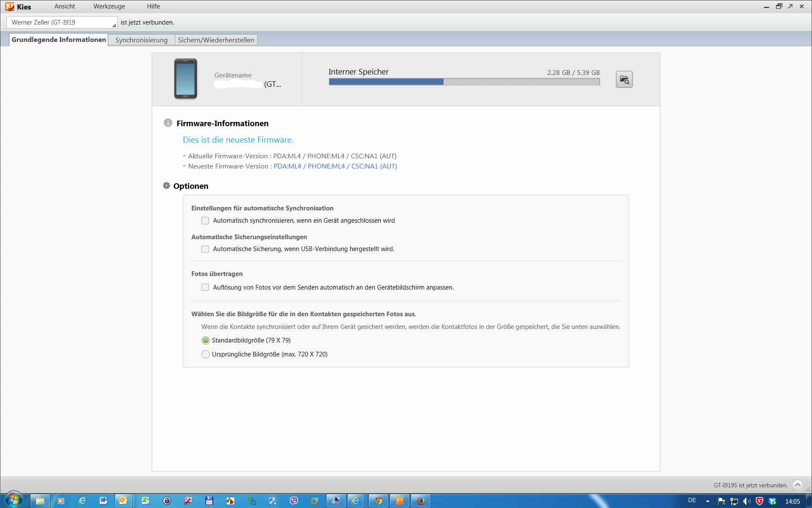812x508 pixels.
Task: Open the connected device dropdown Werner Zeller
Action: 62,22
